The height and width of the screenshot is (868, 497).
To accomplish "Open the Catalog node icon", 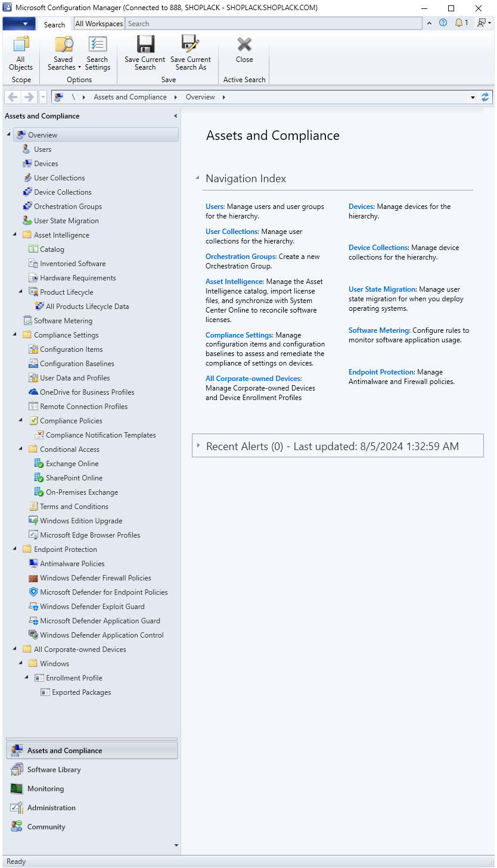I will (33, 249).
